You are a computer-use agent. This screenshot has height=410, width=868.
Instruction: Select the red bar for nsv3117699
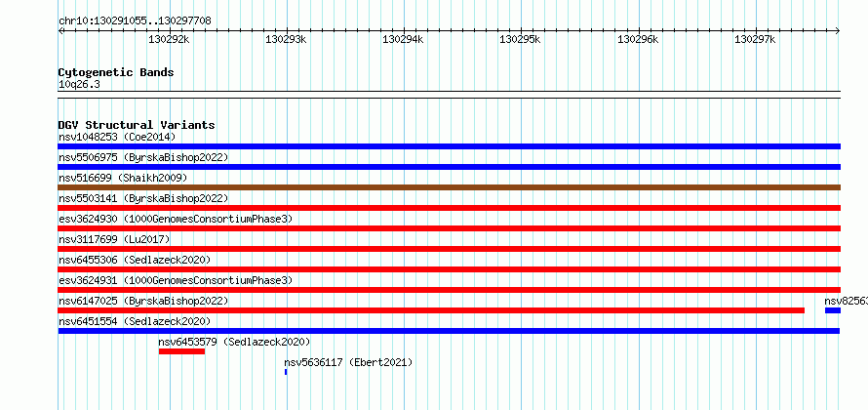[x=449, y=249]
